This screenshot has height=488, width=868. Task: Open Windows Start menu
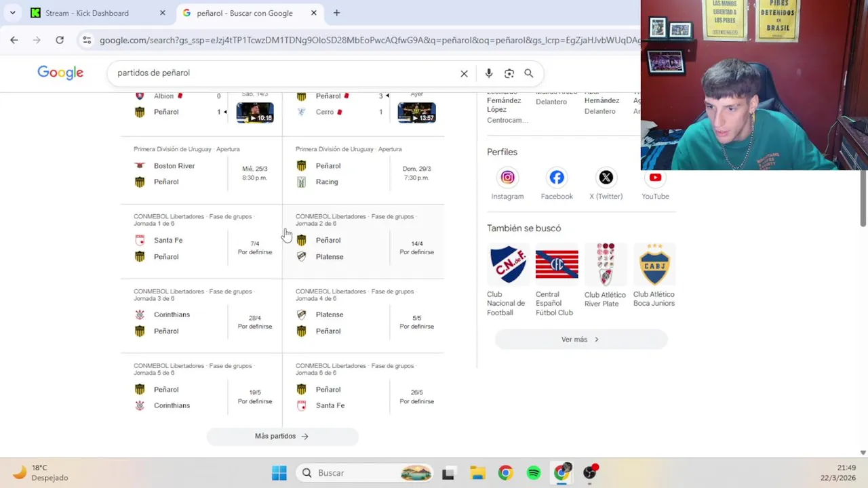(279, 473)
